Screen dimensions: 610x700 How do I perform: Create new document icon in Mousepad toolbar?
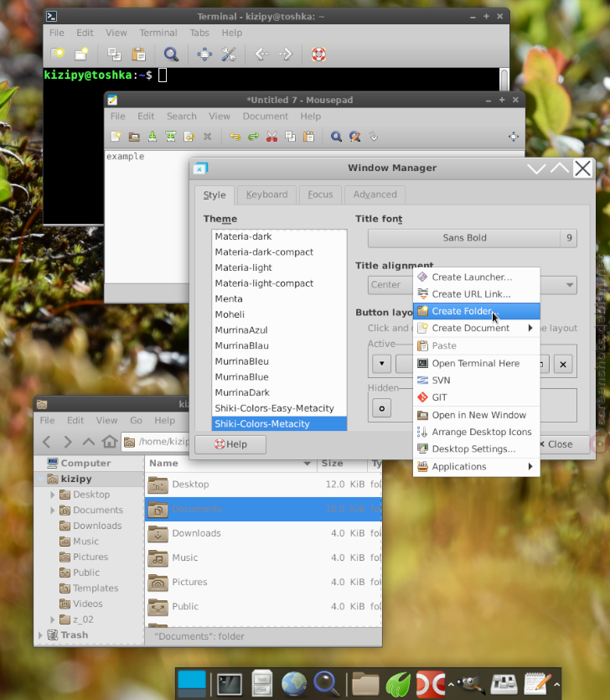[116, 136]
